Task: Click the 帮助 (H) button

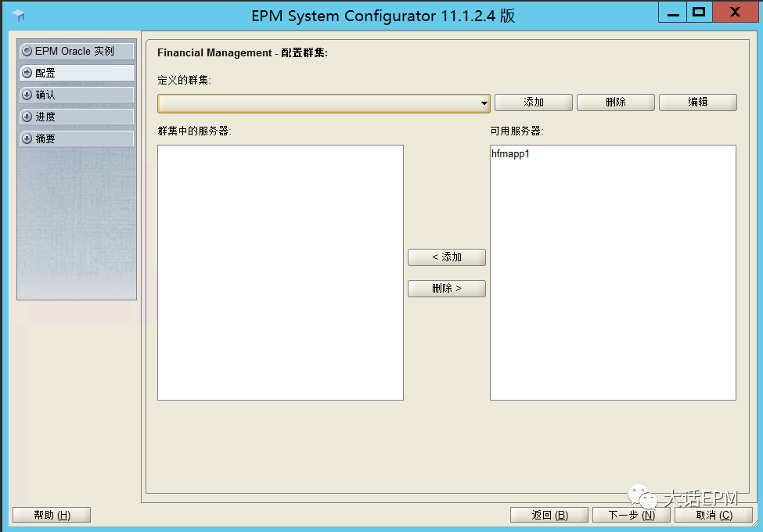Action: tap(52, 515)
